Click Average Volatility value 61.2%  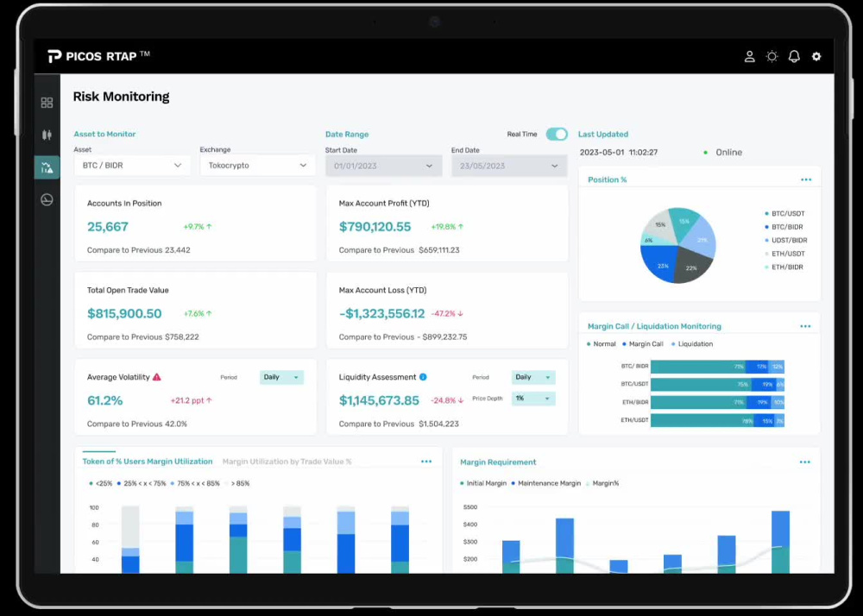pos(105,400)
